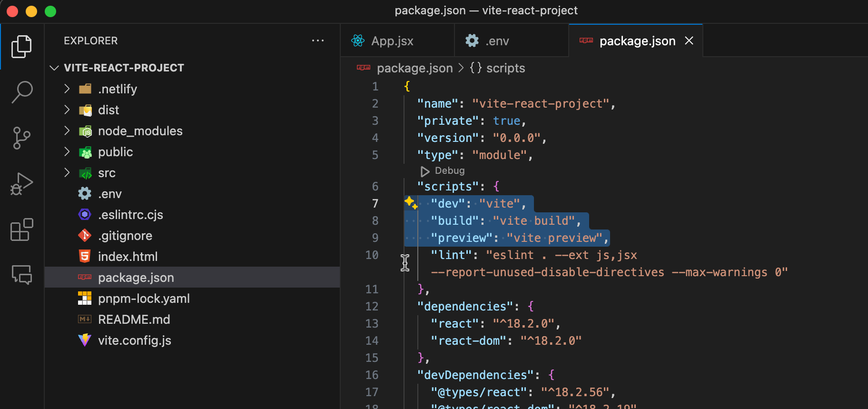Open the Extensions view
This screenshot has width=868, height=409.
[21, 229]
